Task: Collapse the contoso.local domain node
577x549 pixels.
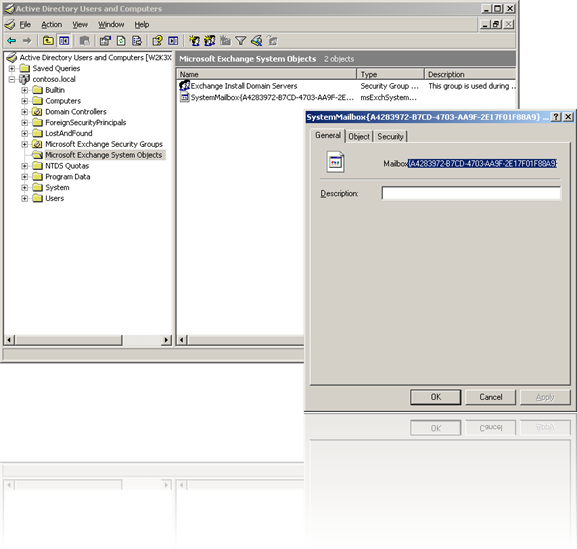Action: [x=12, y=79]
